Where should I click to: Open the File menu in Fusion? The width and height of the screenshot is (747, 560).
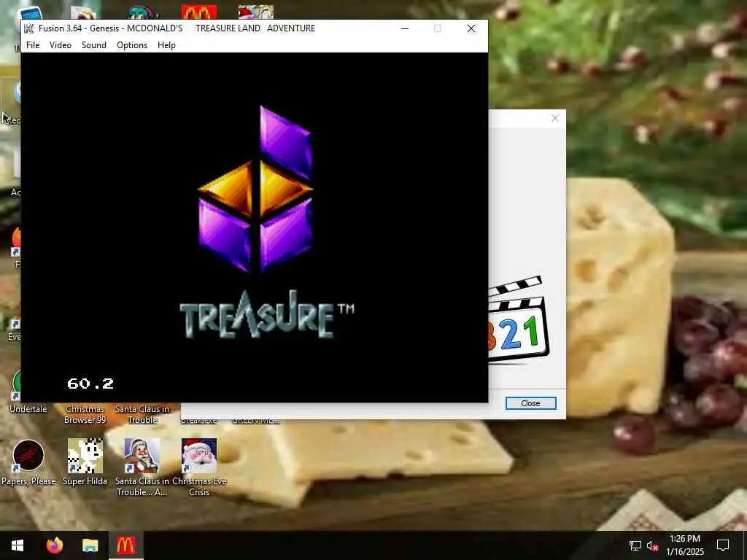[33, 44]
